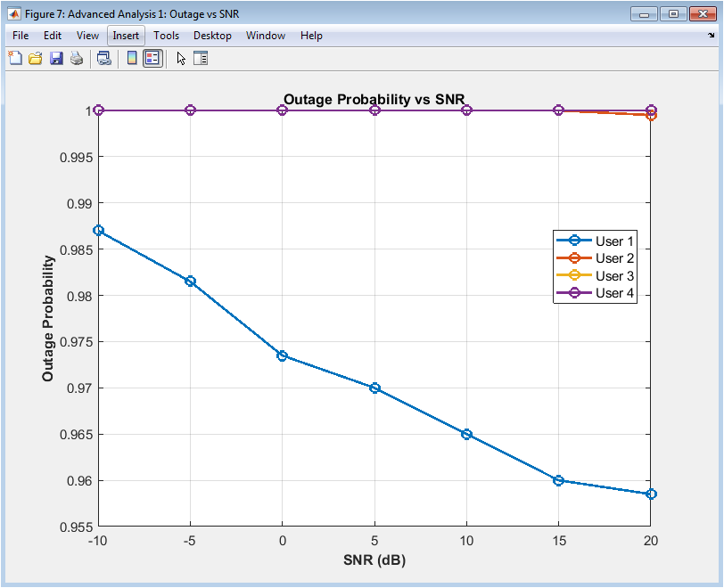Screen dimensions: 724x588
Task: Click the plot title 'Outage Probability vs SNR'
Action: click(374, 99)
